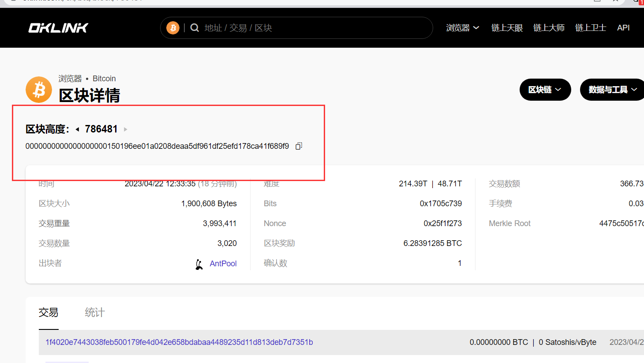
Task: Click the Bitcoin chain icon in search bar
Action: pyautogui.click(x=173, y=28)
